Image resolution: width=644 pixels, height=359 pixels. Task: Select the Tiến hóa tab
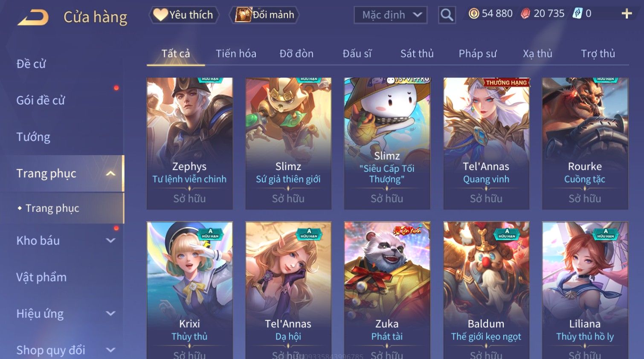coord(236,54)
